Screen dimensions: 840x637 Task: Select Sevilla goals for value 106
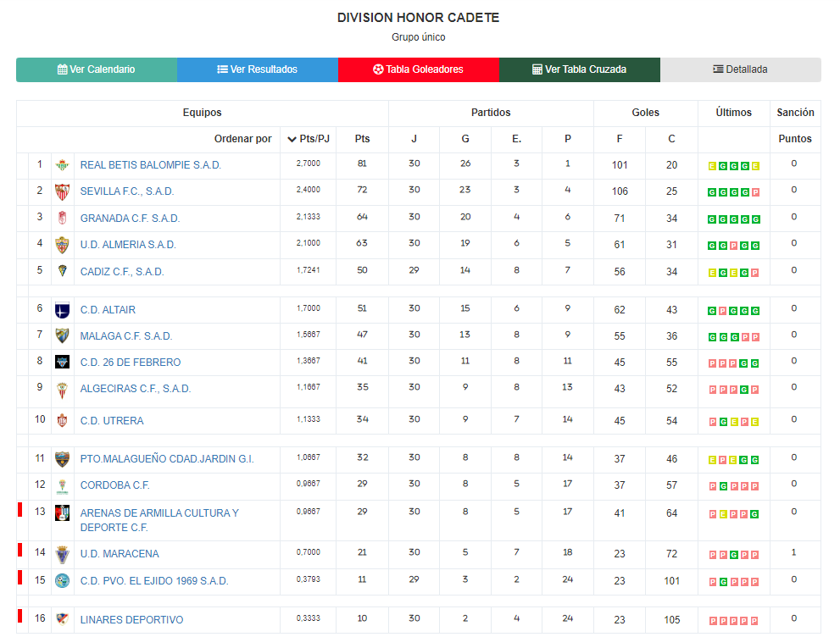(620, 191)
